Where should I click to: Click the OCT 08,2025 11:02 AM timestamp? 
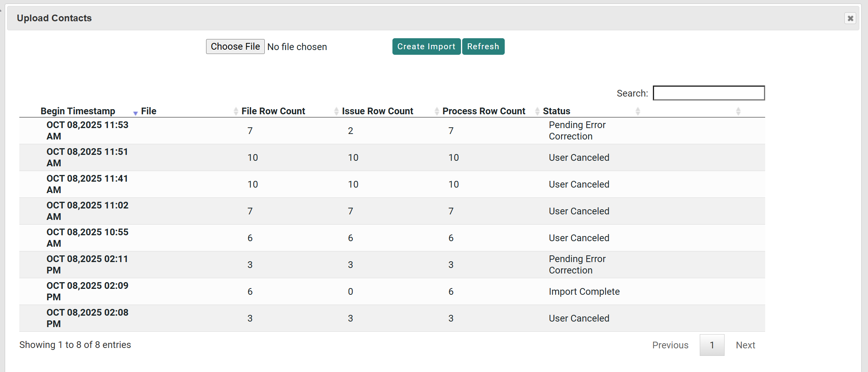[x=87, y=211]
